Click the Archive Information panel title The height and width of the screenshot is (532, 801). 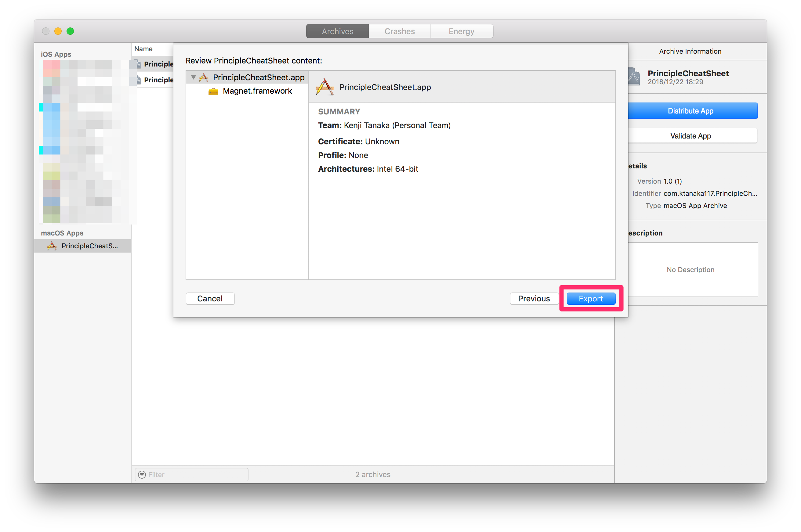690,51
